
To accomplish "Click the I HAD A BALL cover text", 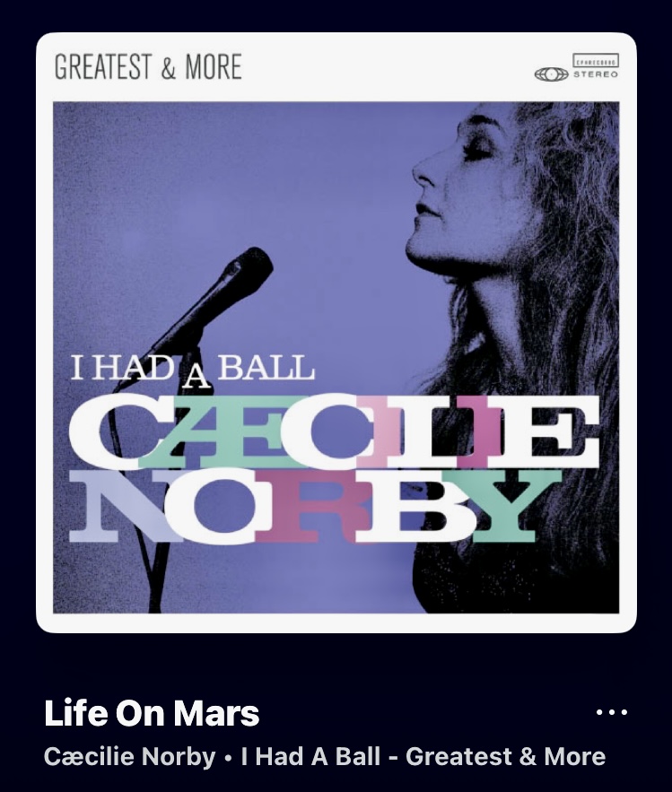I will click(192, 369).
